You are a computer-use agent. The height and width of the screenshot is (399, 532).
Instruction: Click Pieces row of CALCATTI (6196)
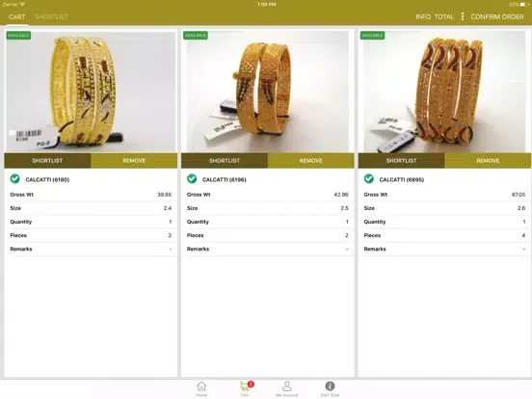click(x=268, y=235)
